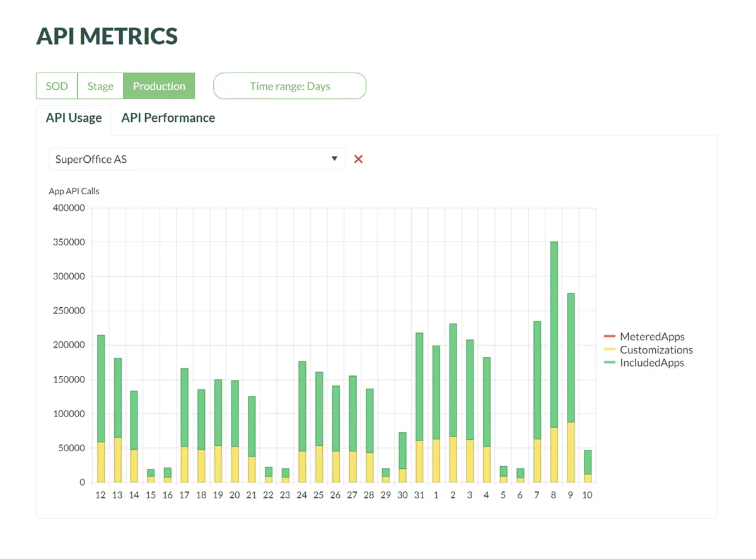Switch to the API Performance tab

point(168,118)
